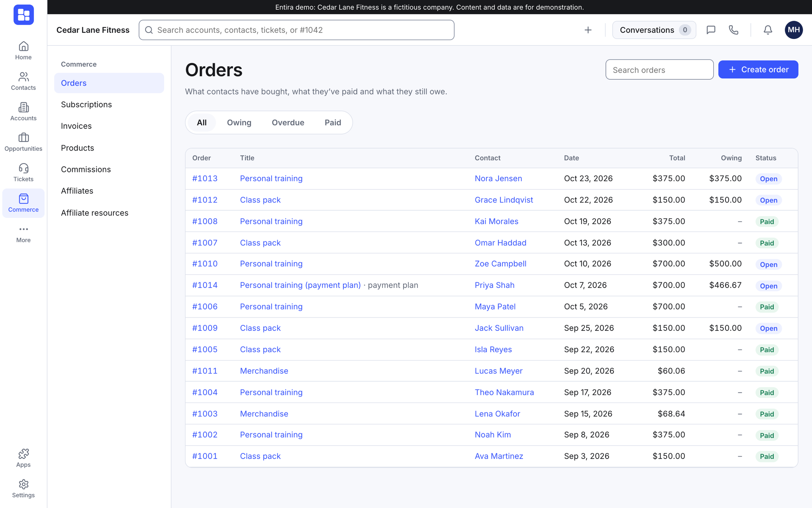Open contact Omar Haddad
812x508 pixels.
tap(500, 243)
